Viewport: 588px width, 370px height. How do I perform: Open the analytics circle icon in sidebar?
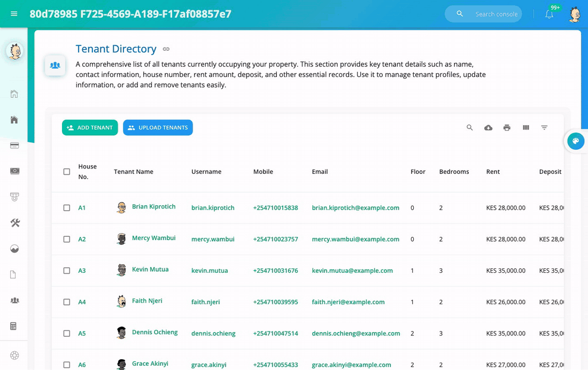click(14, 249)
